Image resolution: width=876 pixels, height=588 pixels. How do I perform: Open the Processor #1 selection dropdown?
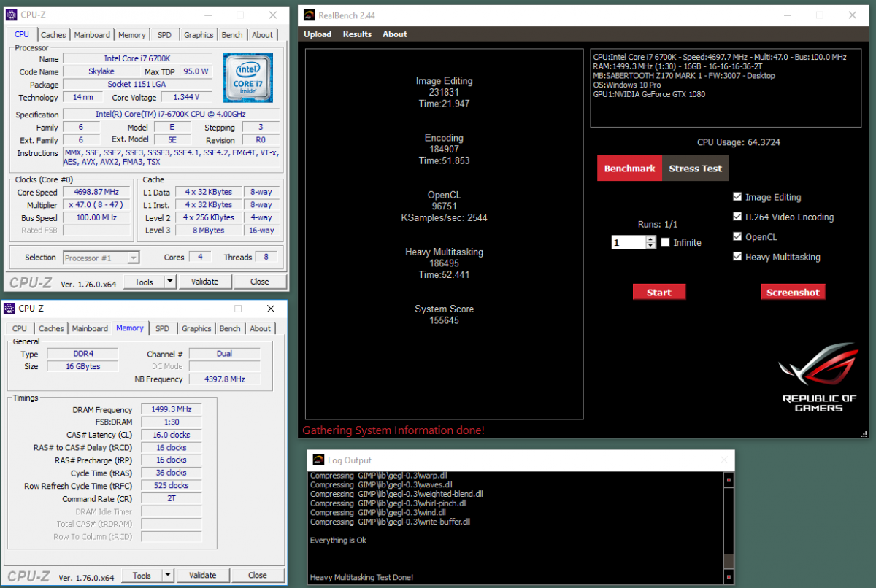[101, 258]
